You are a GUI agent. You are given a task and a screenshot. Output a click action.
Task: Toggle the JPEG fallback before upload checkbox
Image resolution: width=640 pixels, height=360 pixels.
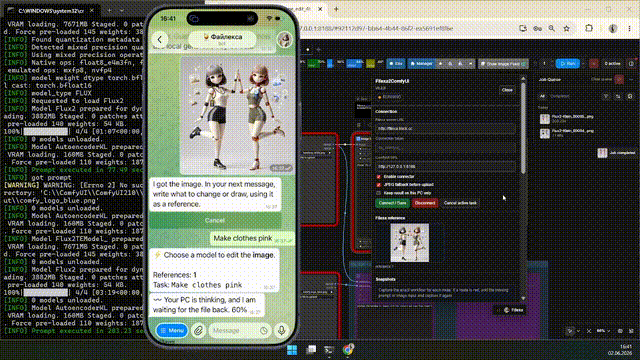click(x=378, y=185)
